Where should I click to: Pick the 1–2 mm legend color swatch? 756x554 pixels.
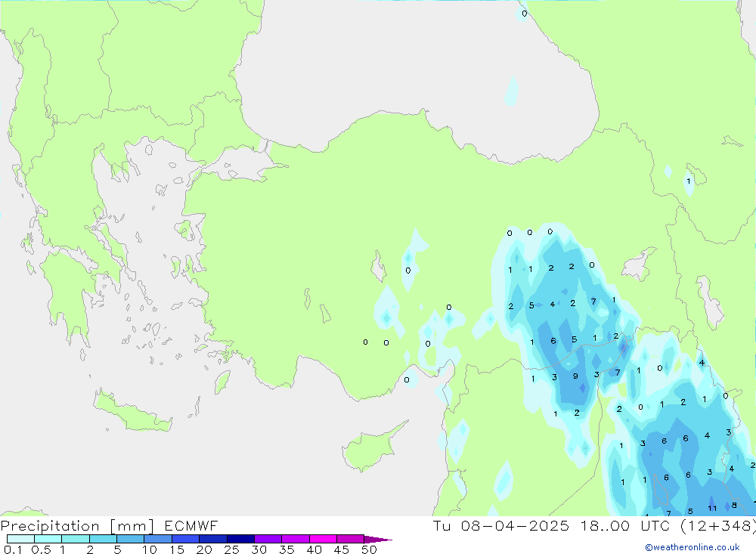tap(75, 539)
